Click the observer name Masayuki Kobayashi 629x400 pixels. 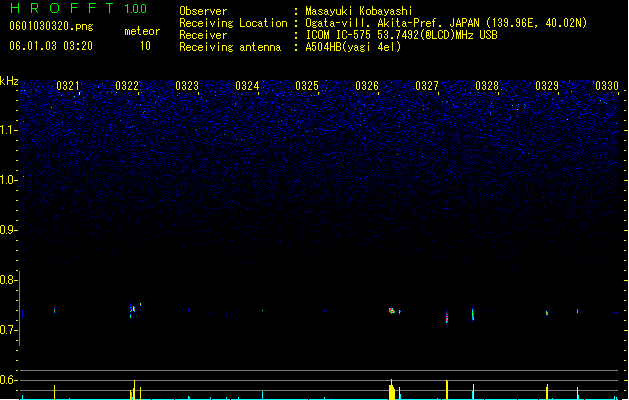(x=359, y=11)
